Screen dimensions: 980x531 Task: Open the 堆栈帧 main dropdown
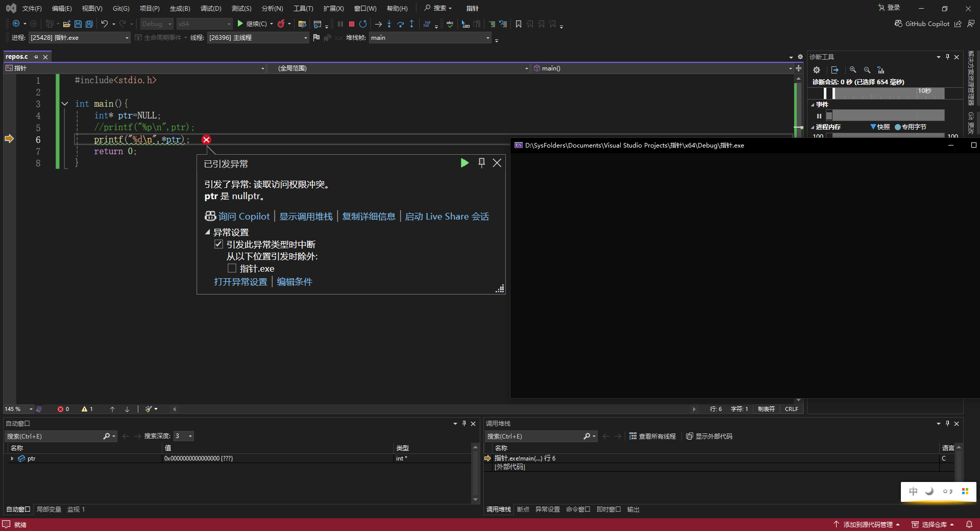coord(487,38)
